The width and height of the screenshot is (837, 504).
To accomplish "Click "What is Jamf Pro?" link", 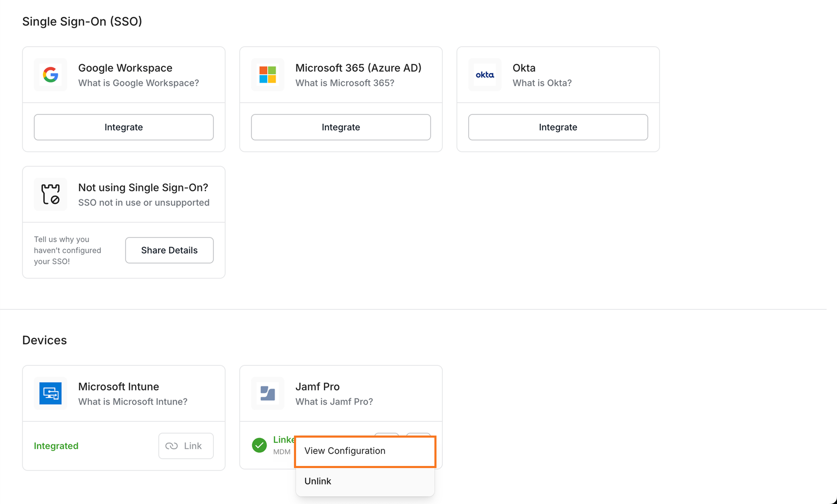I will [334, 402].
